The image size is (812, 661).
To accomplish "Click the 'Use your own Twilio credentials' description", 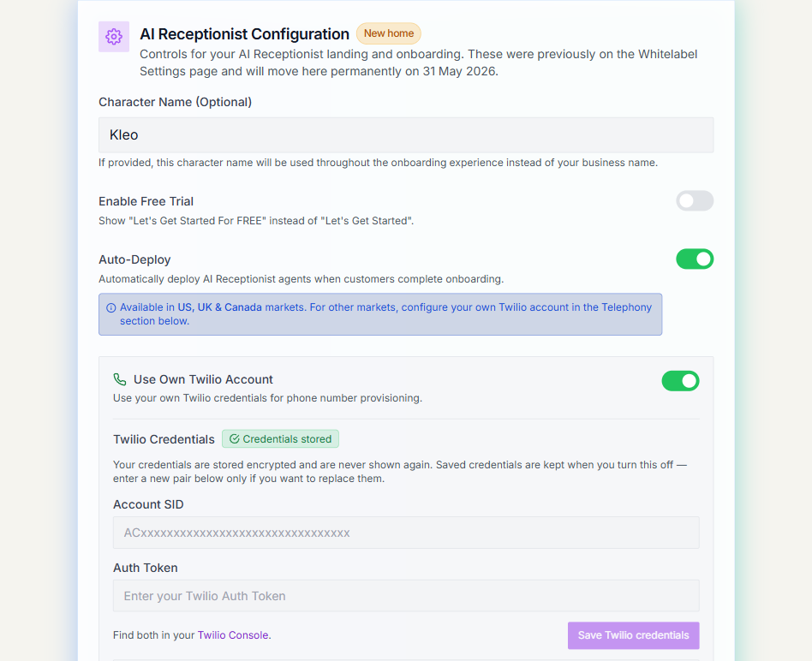I will coord(267,398).
